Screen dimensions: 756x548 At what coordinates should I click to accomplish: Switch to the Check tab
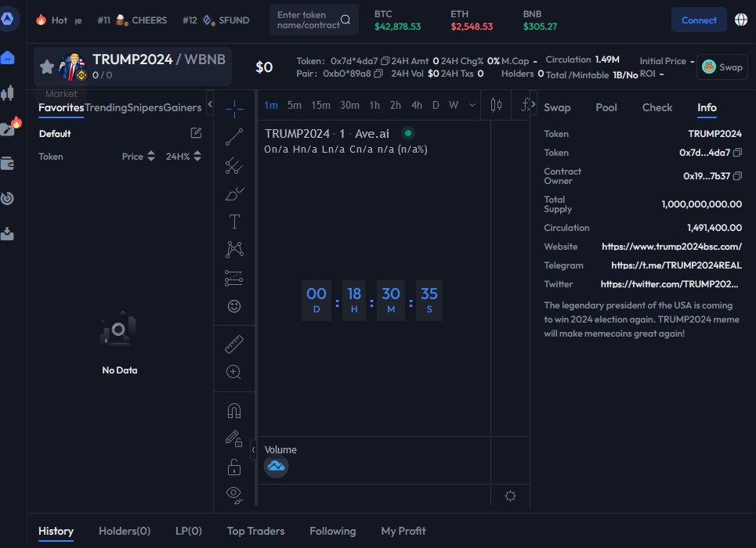tap(657, 107)
